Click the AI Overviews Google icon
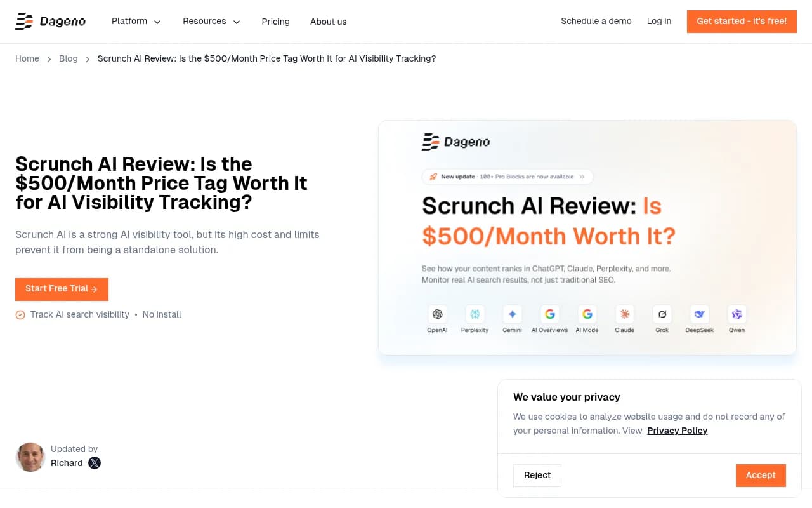The image size is (812, 508). click(x=549, y=314)
